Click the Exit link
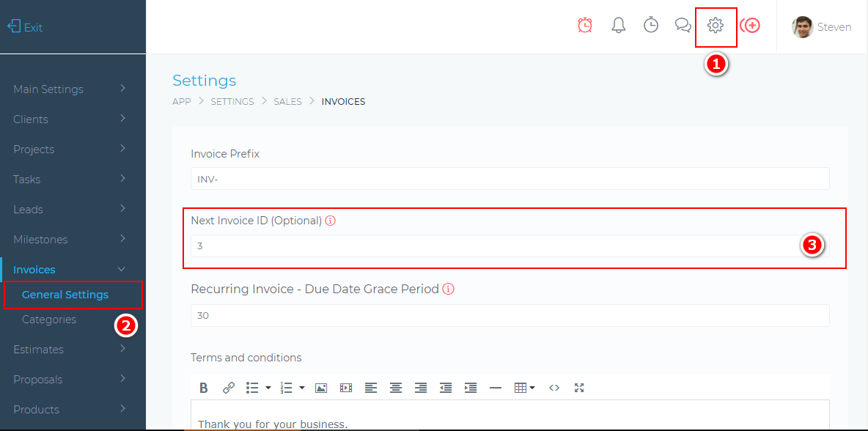This screenshot has width=868, height=431. click(26, 27)
